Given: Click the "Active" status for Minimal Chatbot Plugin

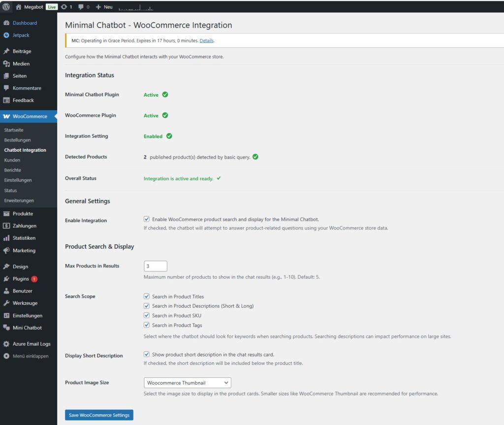Looking at the screenshot, I should 151,95.
